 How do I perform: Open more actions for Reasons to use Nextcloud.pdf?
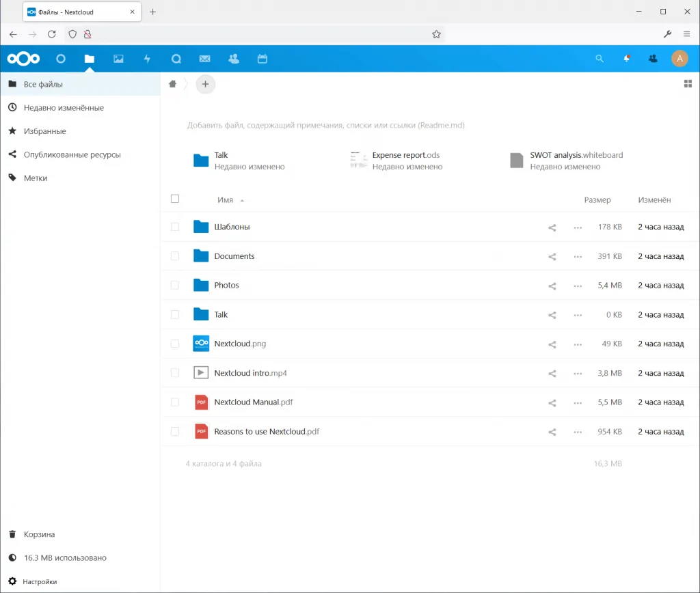(578, 432)
